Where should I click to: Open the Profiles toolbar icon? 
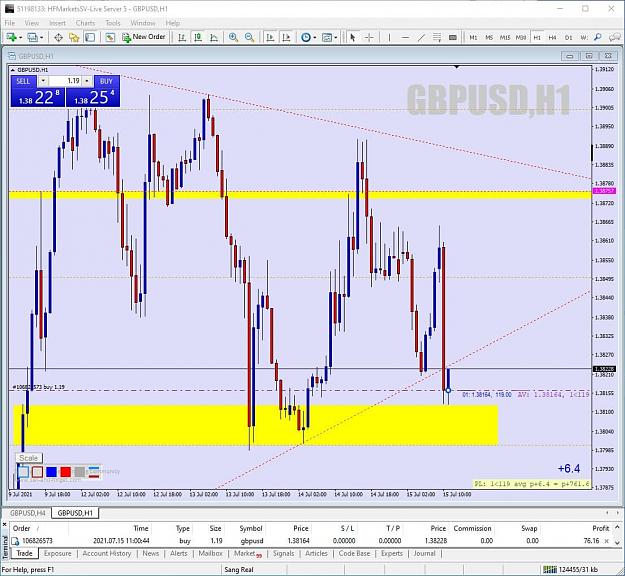pyautogui.click(x=32, y=37)
